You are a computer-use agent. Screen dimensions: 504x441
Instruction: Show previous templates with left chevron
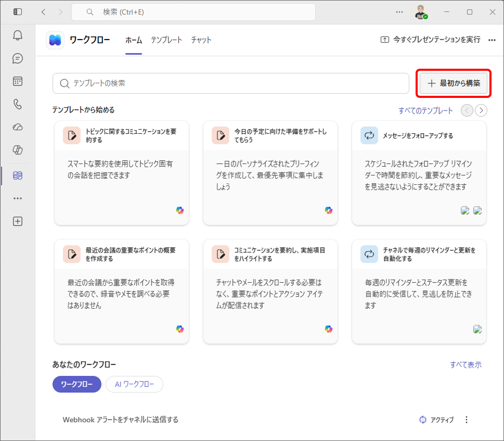click(467, 110)
